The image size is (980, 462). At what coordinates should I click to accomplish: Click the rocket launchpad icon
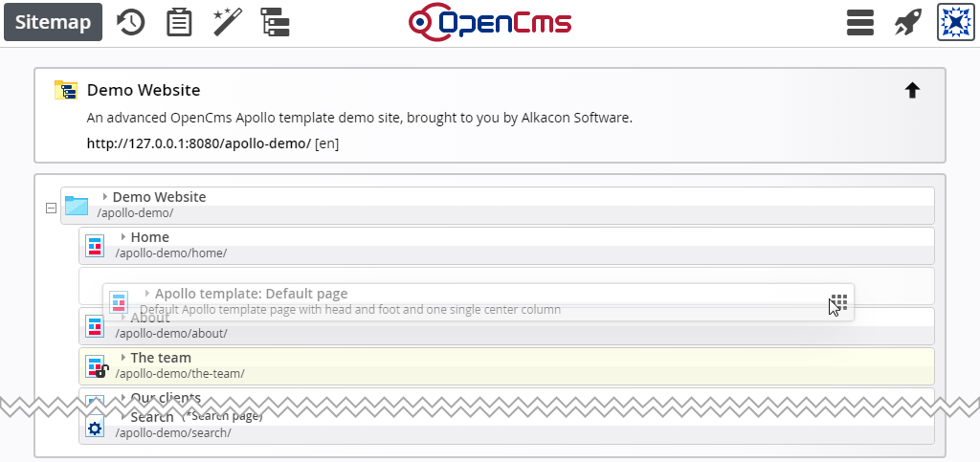(908, 22)
